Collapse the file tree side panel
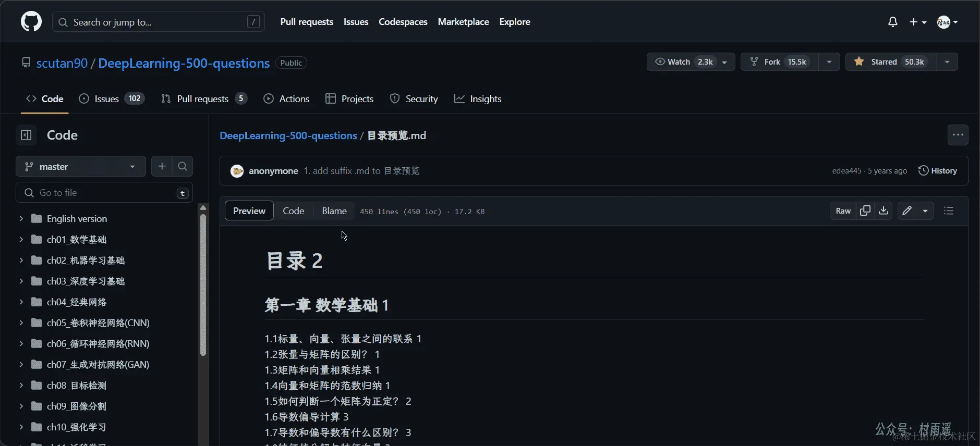The height and width of the screenshot is (446, 980). click(x=26, y=135)
